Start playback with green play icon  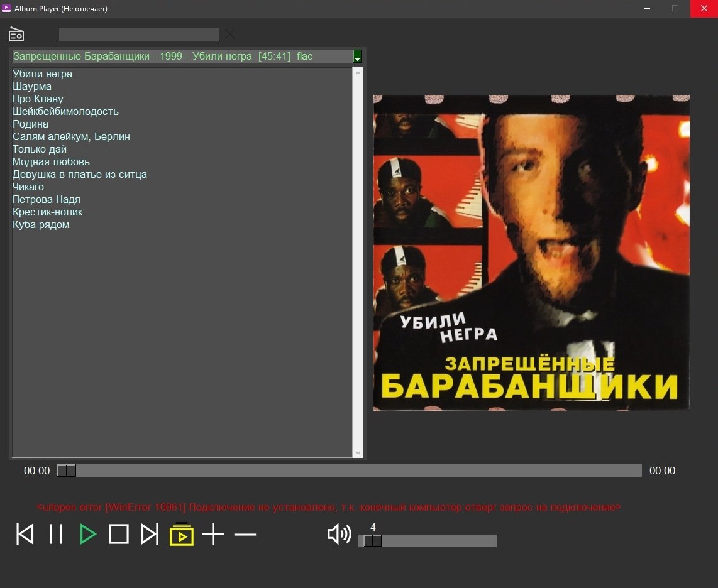pyautogui.click(x=87, y=534)
